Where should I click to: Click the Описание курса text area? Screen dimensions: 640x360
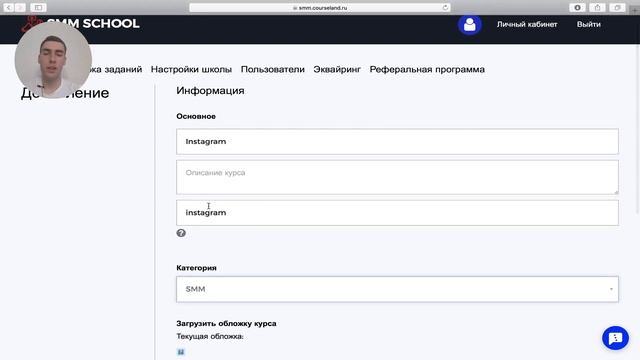coord(397,177)
